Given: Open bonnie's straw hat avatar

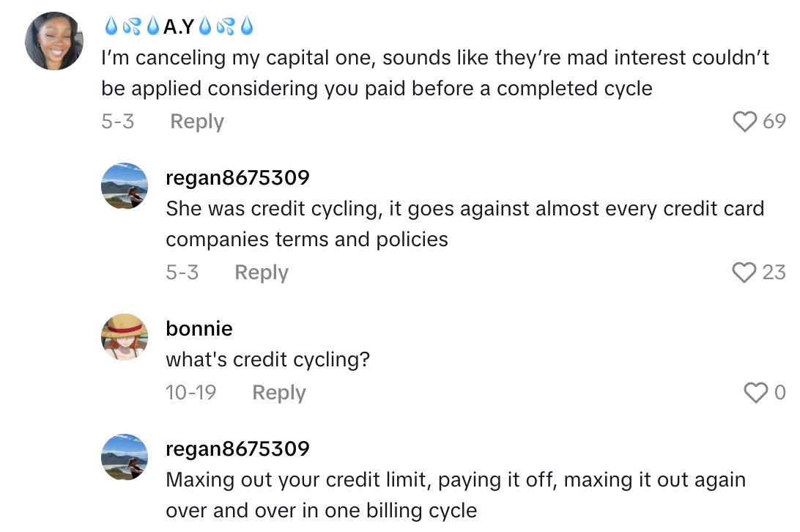Looking at the screenshot, I should click(x=125, y=337).
